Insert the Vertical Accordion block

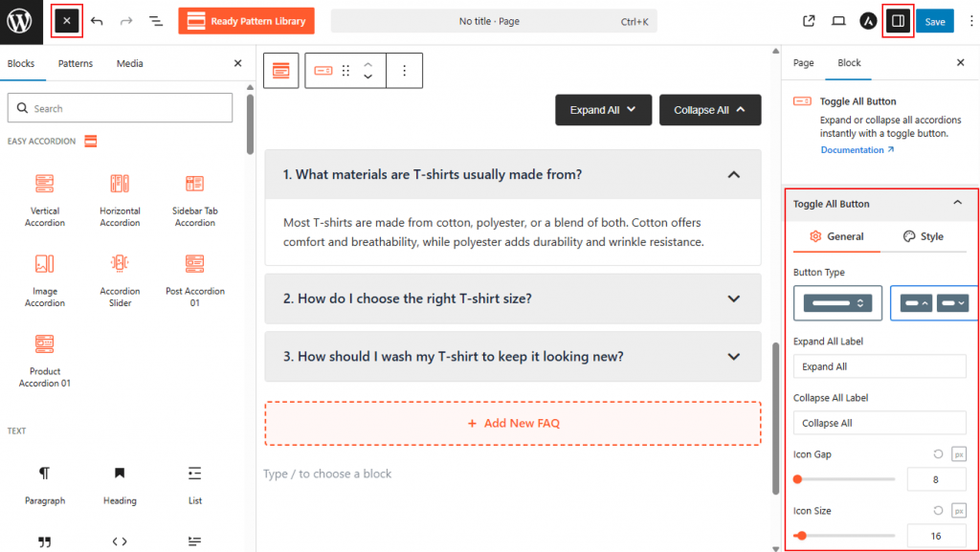tap(45, 200)
